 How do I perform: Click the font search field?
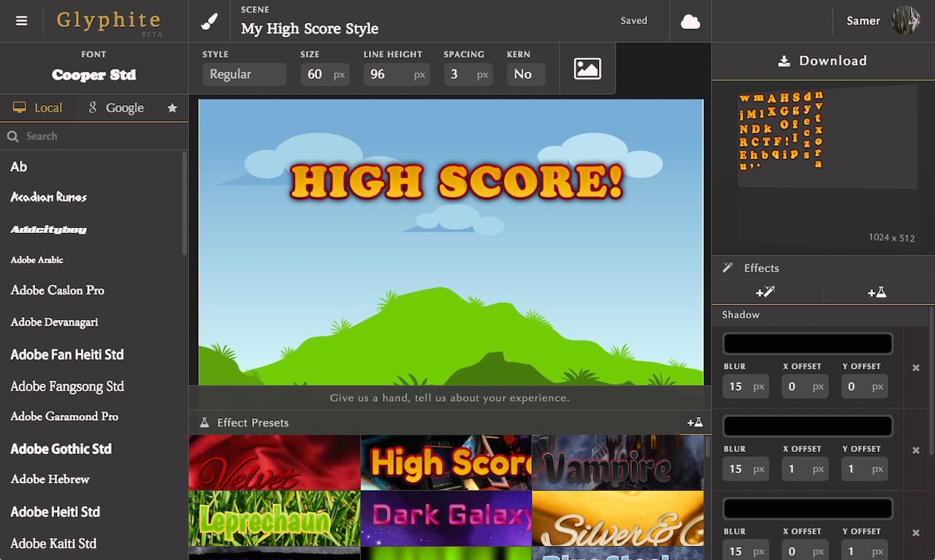pyautogui.click(x=93, y=137)
